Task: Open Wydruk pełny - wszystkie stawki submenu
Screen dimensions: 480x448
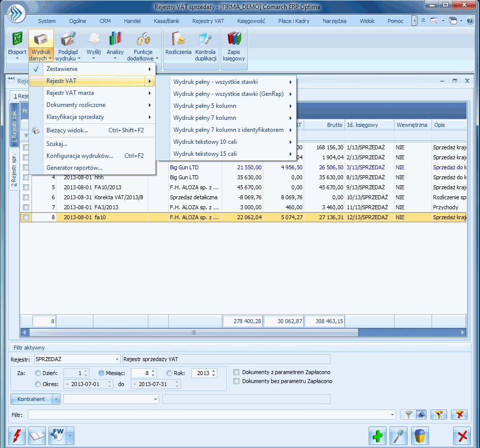Action: 233,82
